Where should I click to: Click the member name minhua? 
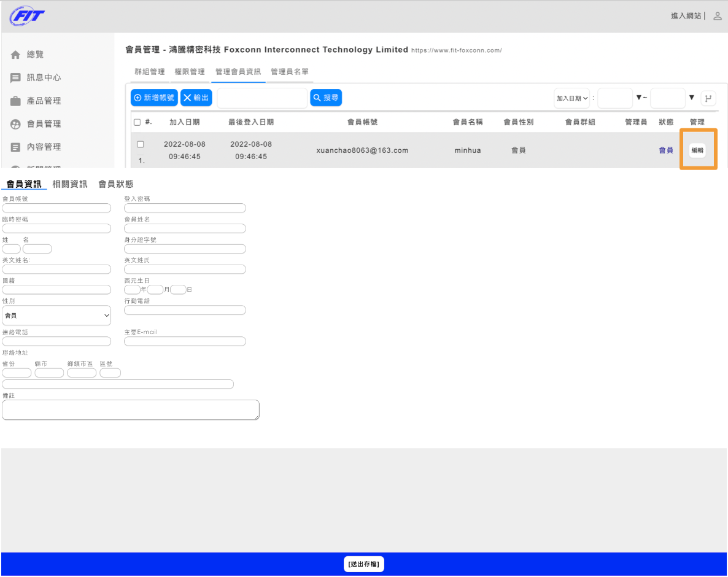pyautogui.click(x=468, y=150)
